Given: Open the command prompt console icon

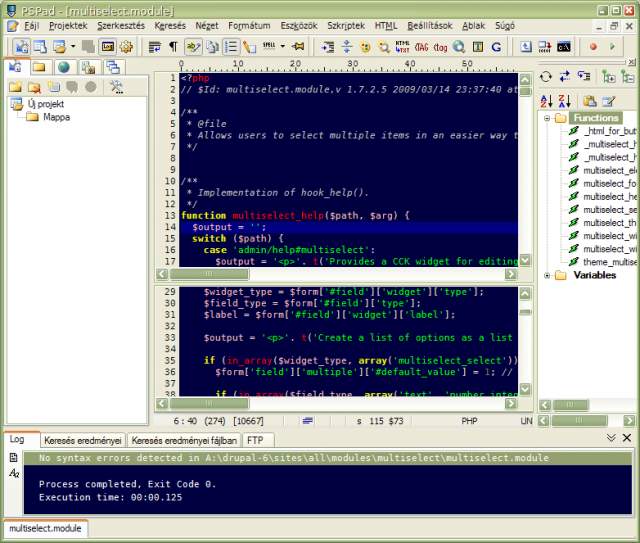Looking at the screenshot, I should click(564, 47).
